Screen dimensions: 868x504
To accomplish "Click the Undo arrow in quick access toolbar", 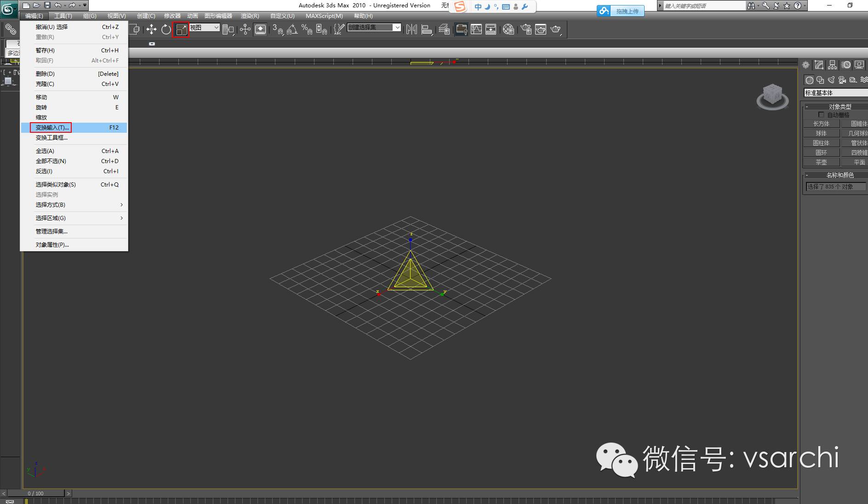I will click(x=57, y=6).
